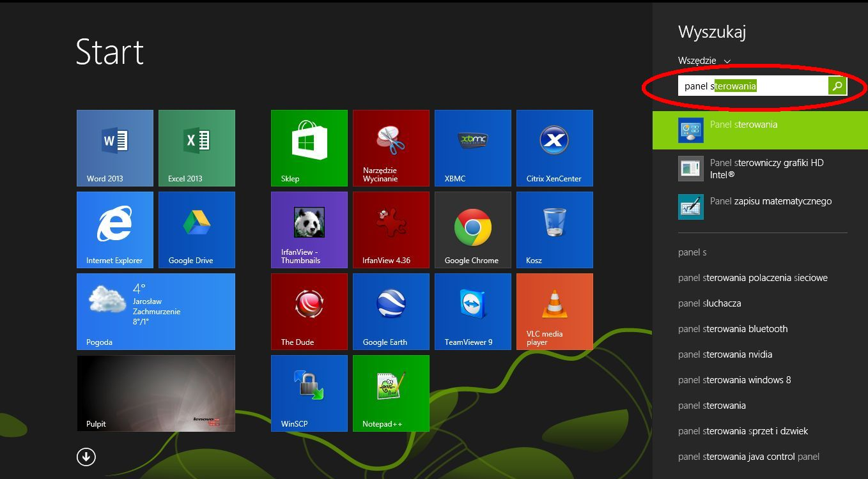Open the Google Chrome tile
The height and width of the screenshot is (479, 868).
pyautogui.click(x=473, y=230)
